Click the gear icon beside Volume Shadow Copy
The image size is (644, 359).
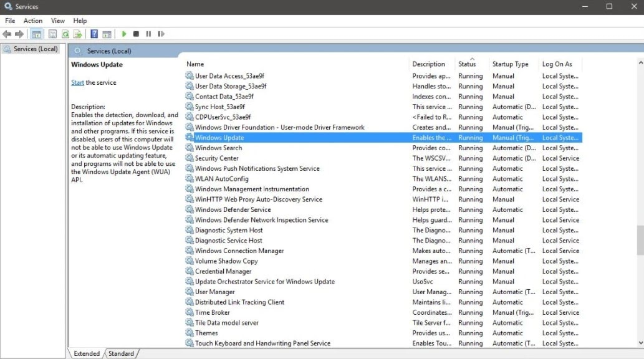tap(190, 261)
